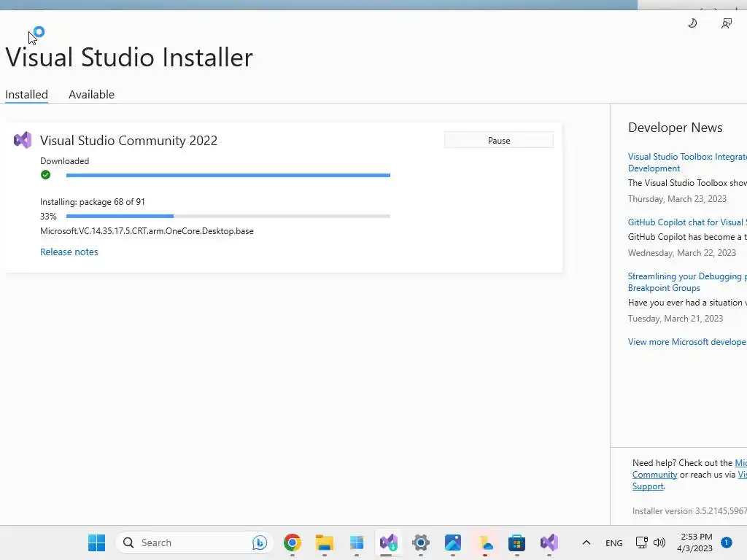Open the Visual Studio Toolbox news article

click(687, 163)
